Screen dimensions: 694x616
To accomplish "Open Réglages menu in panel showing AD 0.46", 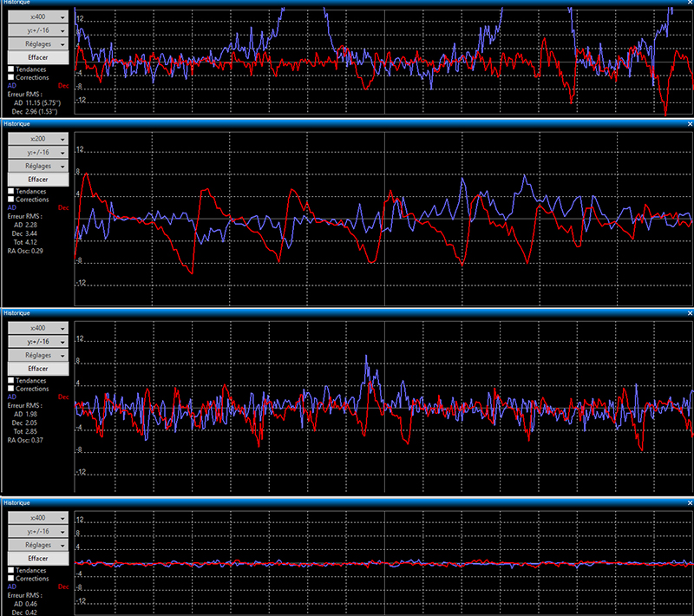I will click(38, 545).
